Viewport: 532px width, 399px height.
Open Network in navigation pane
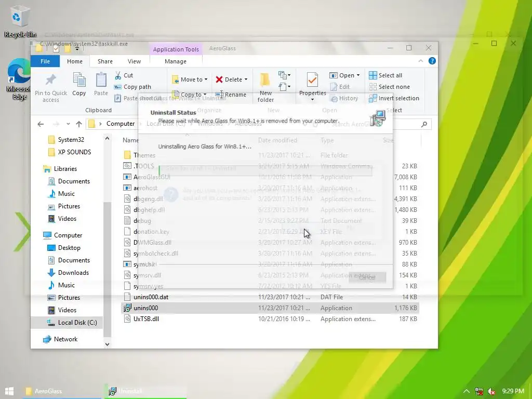[x=65, y=339]
